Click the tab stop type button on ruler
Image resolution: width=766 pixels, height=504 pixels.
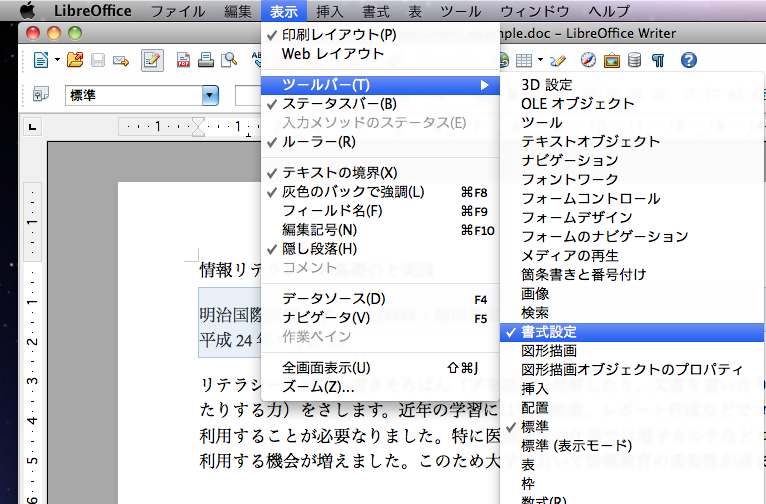point(32,127)
